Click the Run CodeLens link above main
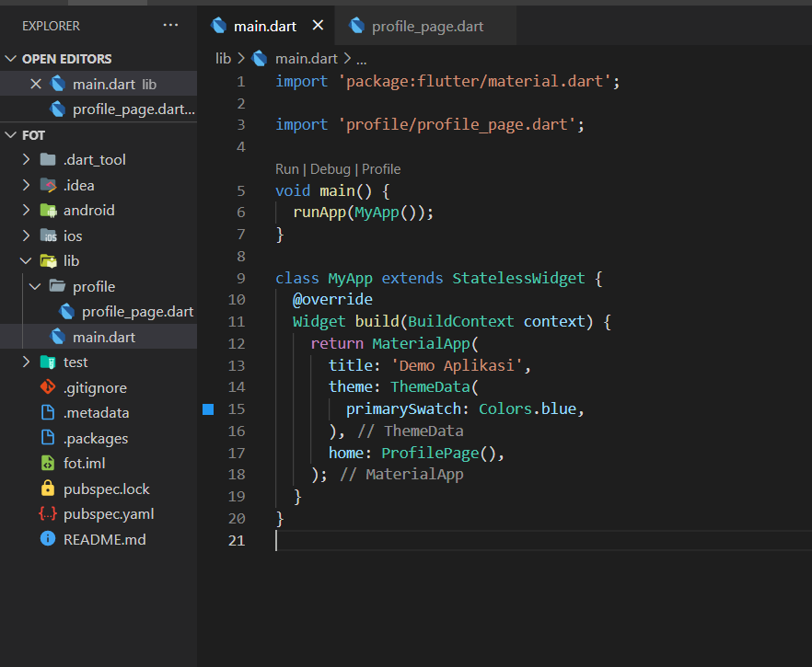Screen dimensions: 812x667 [x=286, y=169]
